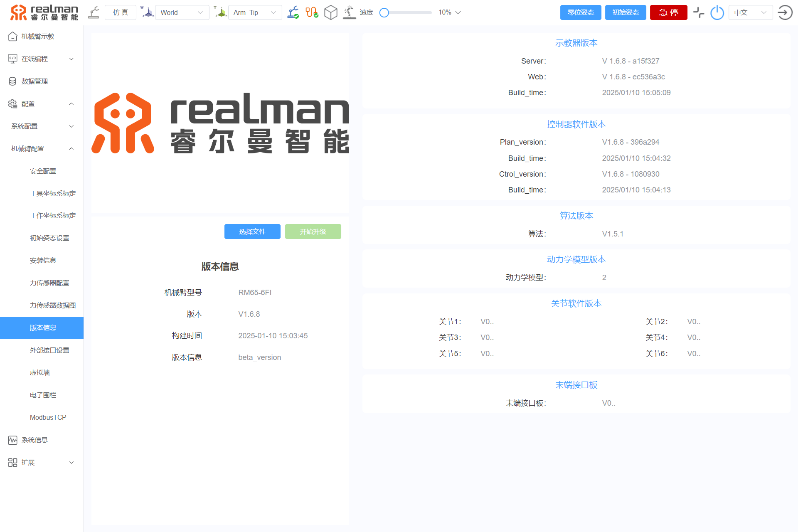This screenshot has width=798, height=532.
Task: Click the 关节软件版本 section heading
Action: 576,303
